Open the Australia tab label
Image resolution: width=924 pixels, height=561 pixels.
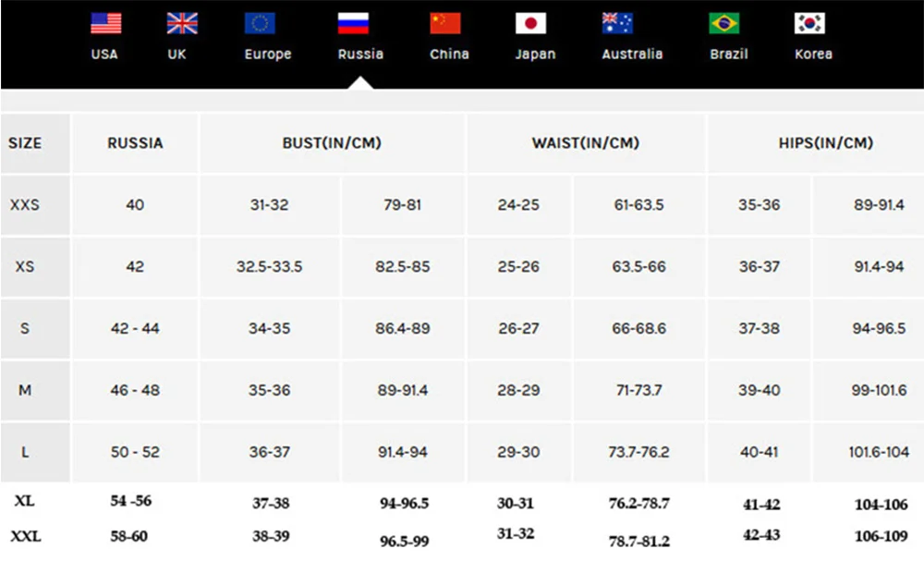point(632,55)
